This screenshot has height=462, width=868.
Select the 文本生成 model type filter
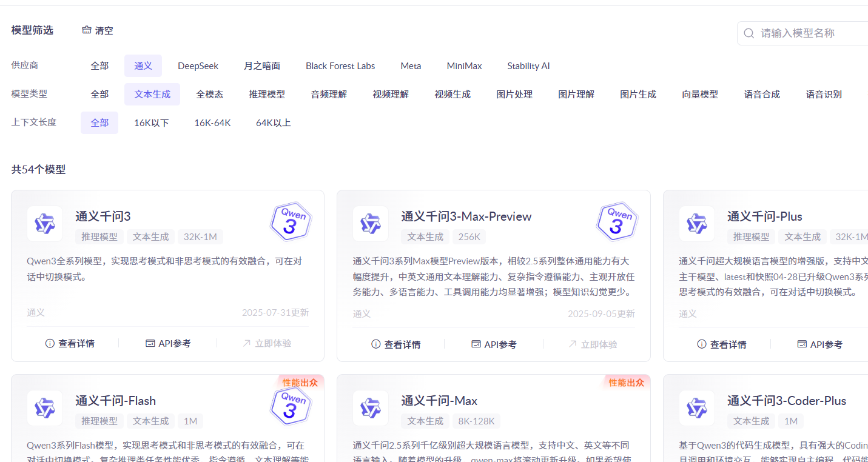(x=152, y=94)
